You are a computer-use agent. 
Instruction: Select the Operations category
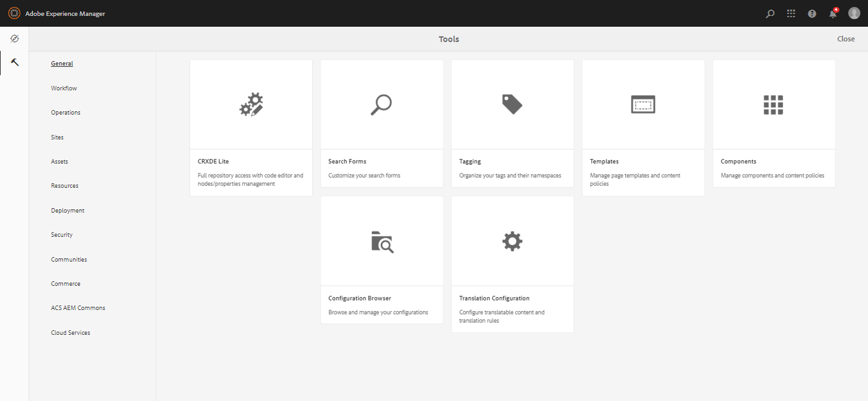pos(65,113)
